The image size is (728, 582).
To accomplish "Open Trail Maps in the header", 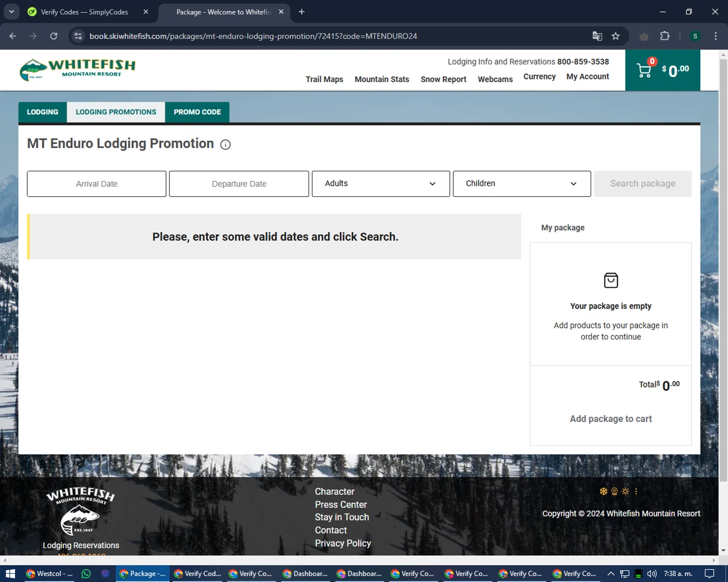I will click(324, 79).
